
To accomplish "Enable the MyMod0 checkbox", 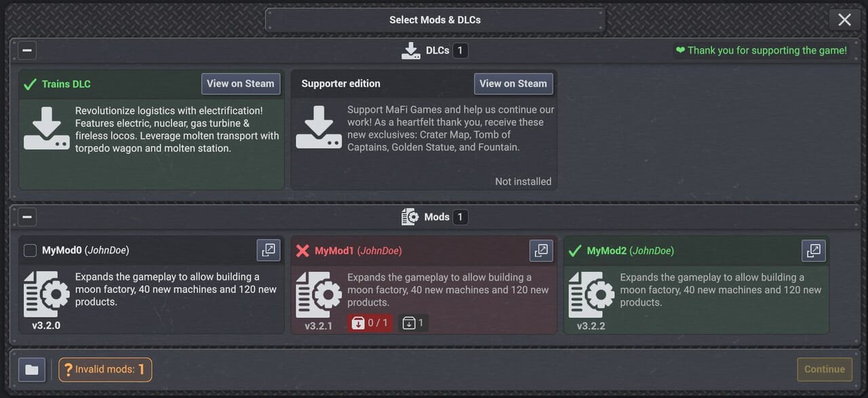I will click(x=30, y=251).
